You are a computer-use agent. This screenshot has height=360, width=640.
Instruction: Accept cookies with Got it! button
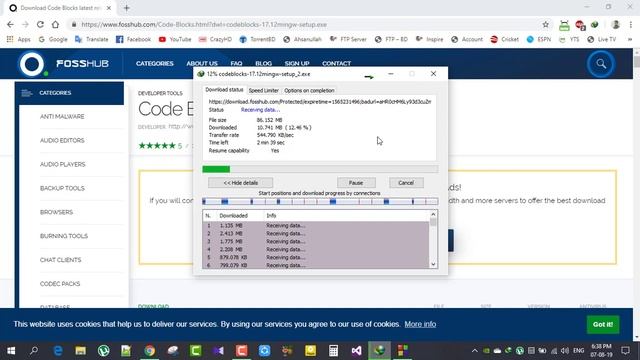click(603, 324)
